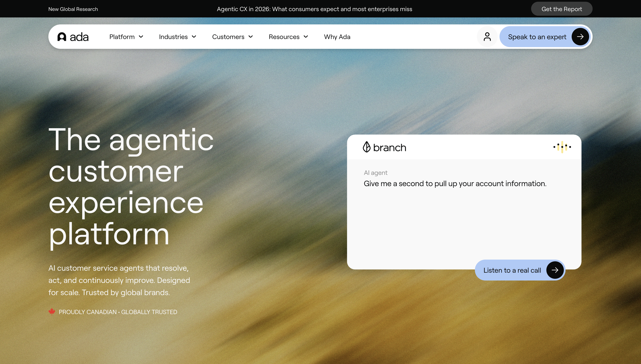Click Proudly Canadian Globally Trusted text
This screenshot has width=641, height=364.
[x=118, y=312]
